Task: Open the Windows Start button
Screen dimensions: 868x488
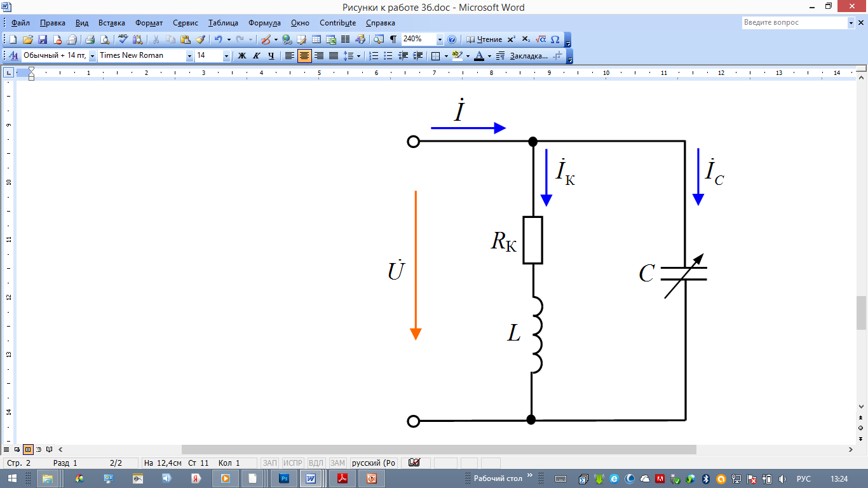Action: tap(12, 478)
